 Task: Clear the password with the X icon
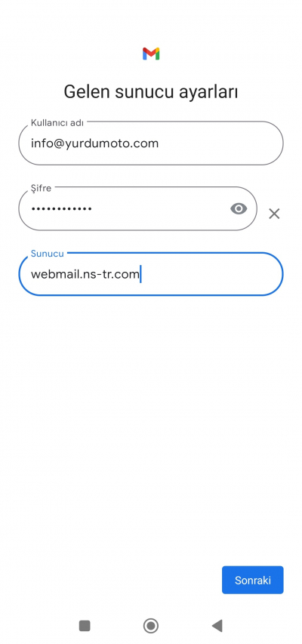click(x=274, y=214)
